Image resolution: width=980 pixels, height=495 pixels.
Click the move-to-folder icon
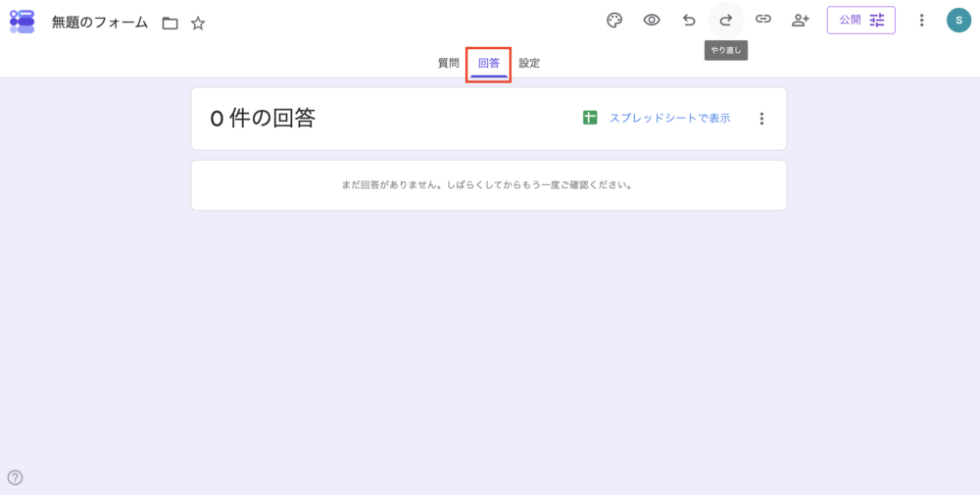170,24
